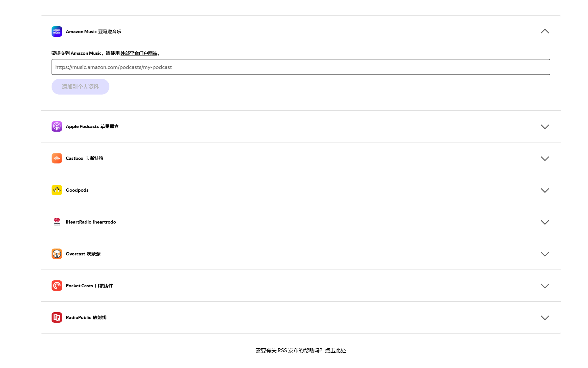
Task: Click the Overcast orange icon
Action: [57, 254]
